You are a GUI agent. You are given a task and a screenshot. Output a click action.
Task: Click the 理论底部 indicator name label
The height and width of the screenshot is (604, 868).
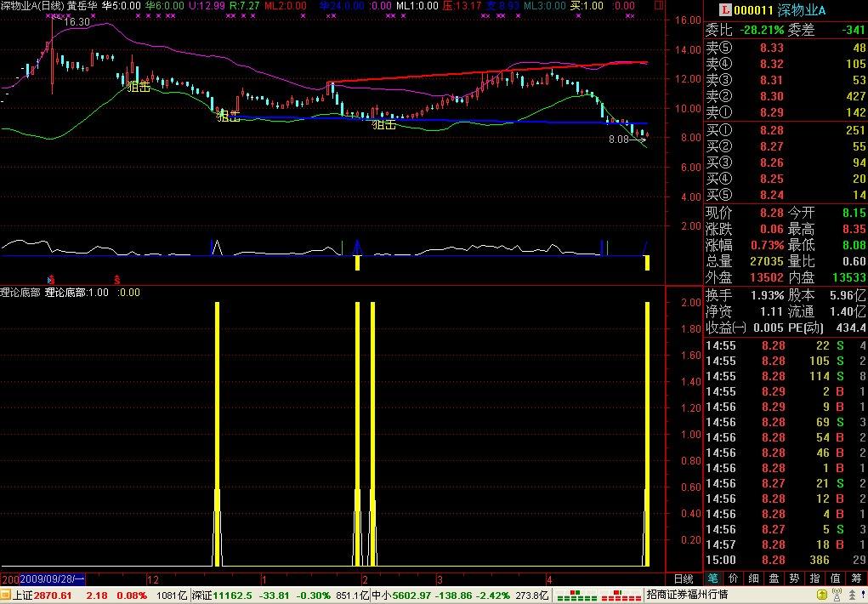coord(20,293)
